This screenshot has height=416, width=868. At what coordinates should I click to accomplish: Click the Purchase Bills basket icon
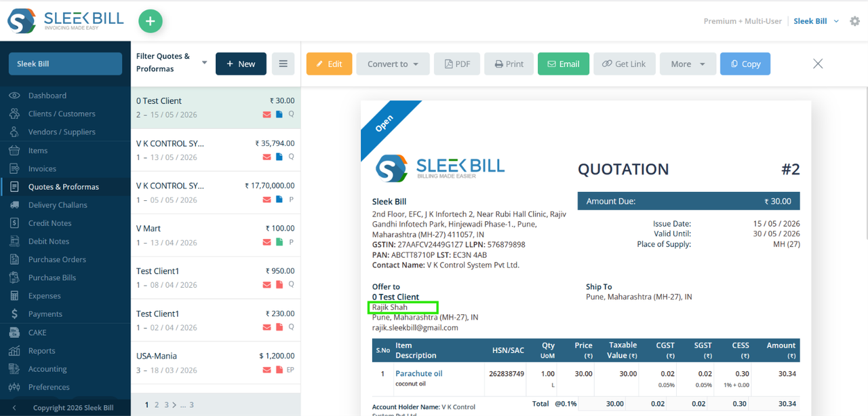point(14,278)
